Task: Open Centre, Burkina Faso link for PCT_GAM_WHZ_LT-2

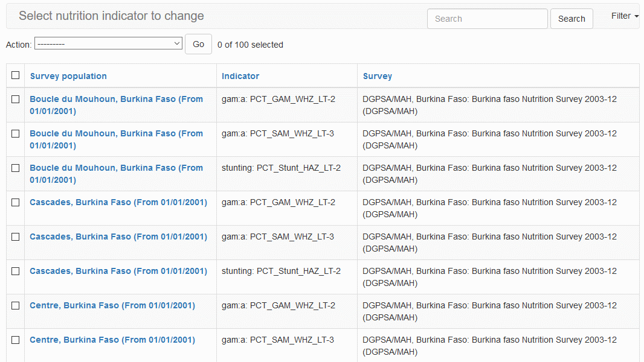Action: [x=112, y=306]
